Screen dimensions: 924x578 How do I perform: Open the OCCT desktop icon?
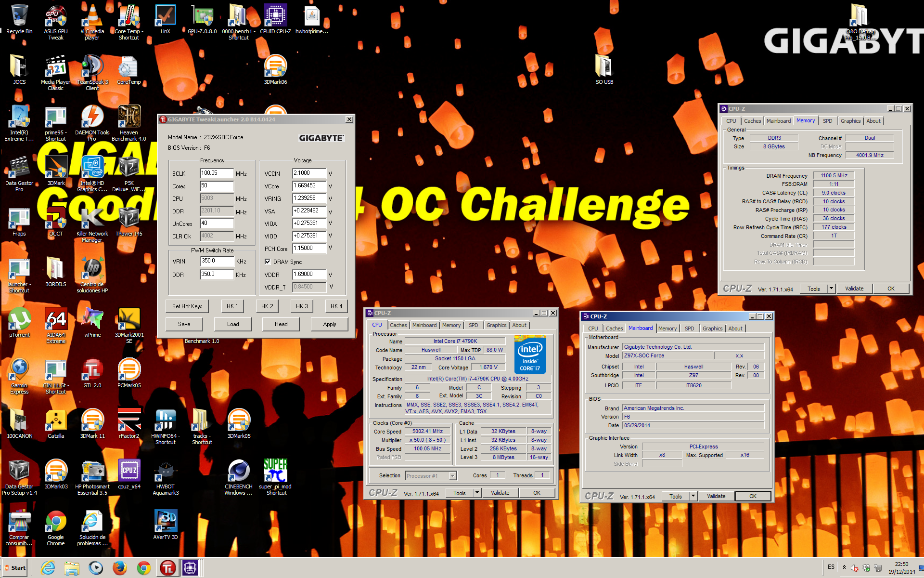click(x=56, y=222)
